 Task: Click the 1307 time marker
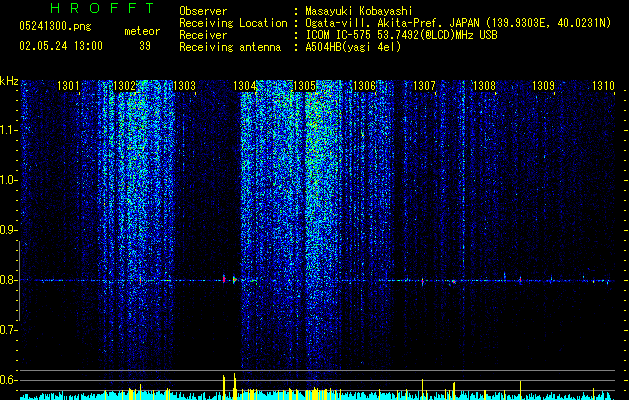424,86
